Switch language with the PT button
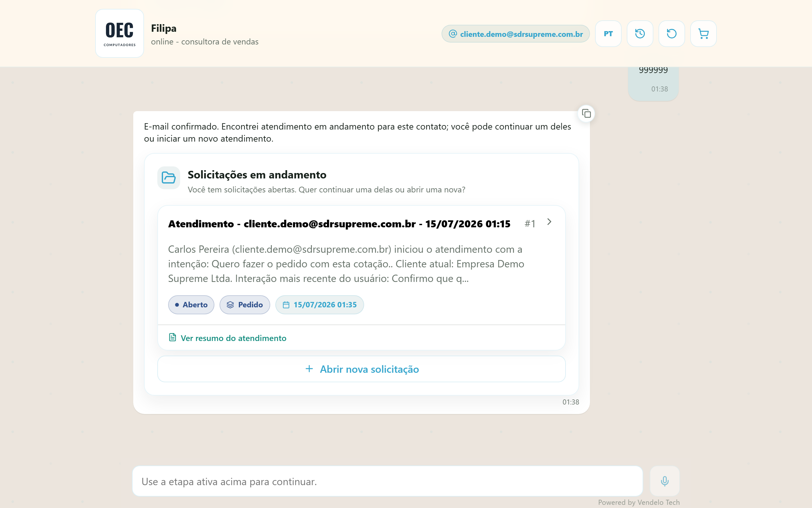The width and height of the screenshot is (812, 508). pos(608,34)
